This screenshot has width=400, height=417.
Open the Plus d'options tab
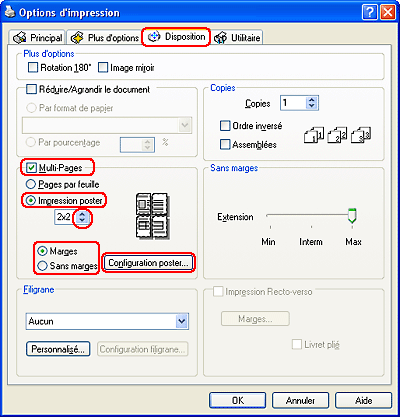point(104,38)
